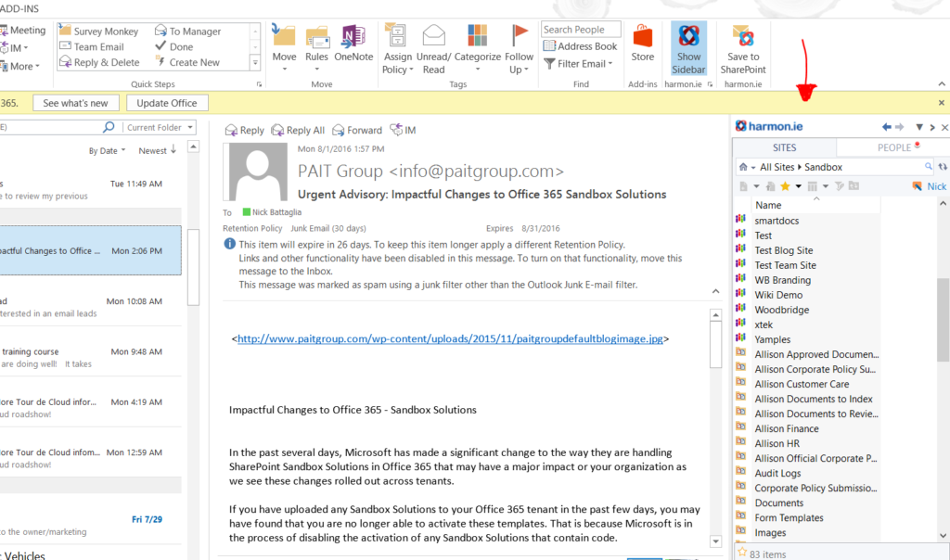Create New quick step

pyautogui.click(x=187, y=62)
